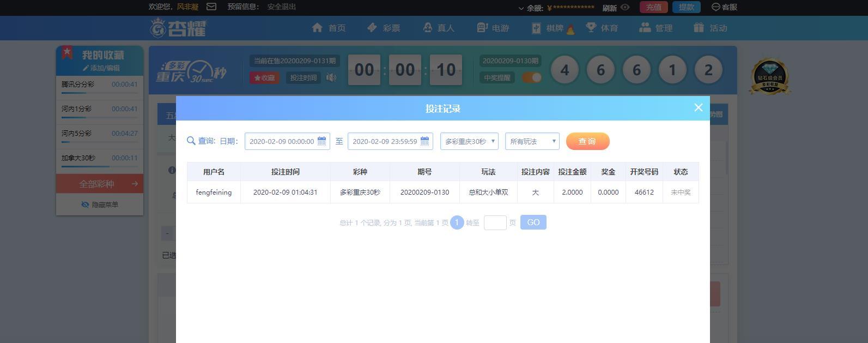Click the first drawn ball number 4
868x343 pixels.
tap(564, 70)
